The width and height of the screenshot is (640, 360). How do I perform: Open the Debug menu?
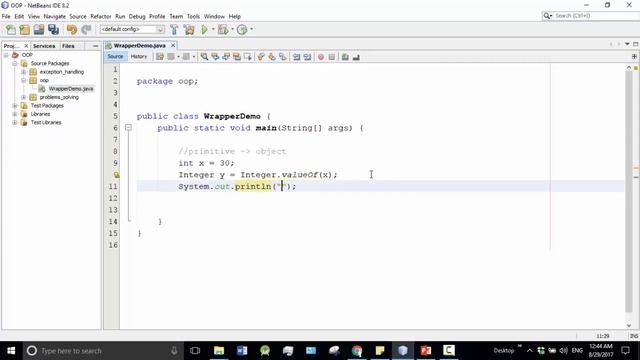pos(137,16)
